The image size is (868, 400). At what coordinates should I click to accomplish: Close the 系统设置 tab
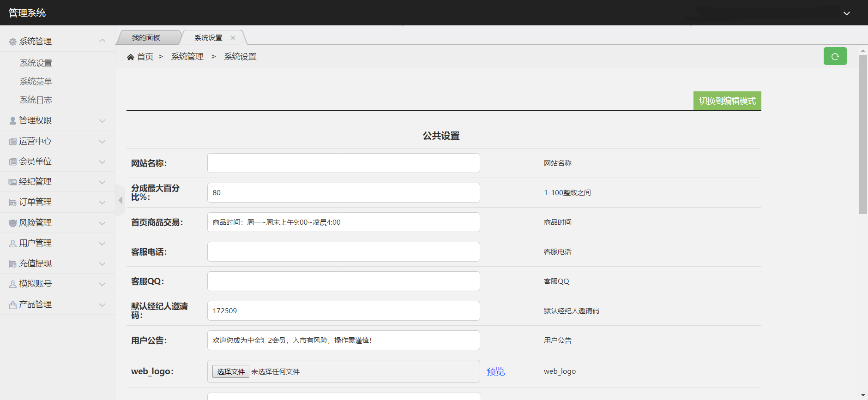click(x=233, y=38)
